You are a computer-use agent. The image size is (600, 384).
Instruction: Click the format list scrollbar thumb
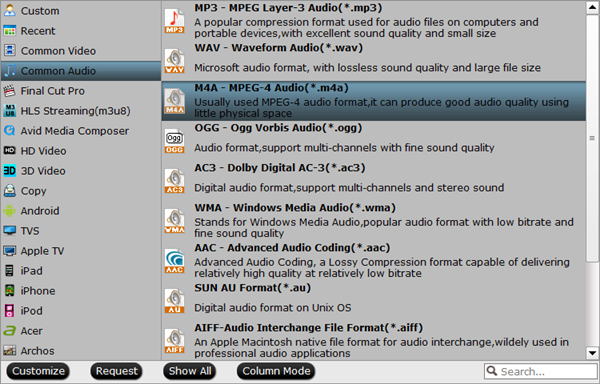[x=592, y=138]
